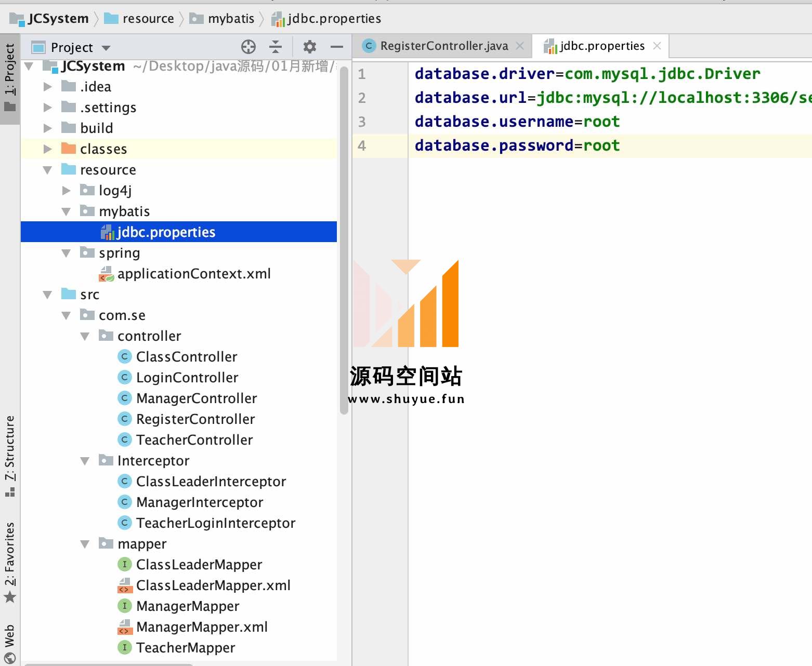Expand the classes folder arrow

pyautogui.click(x=48, y=149)
